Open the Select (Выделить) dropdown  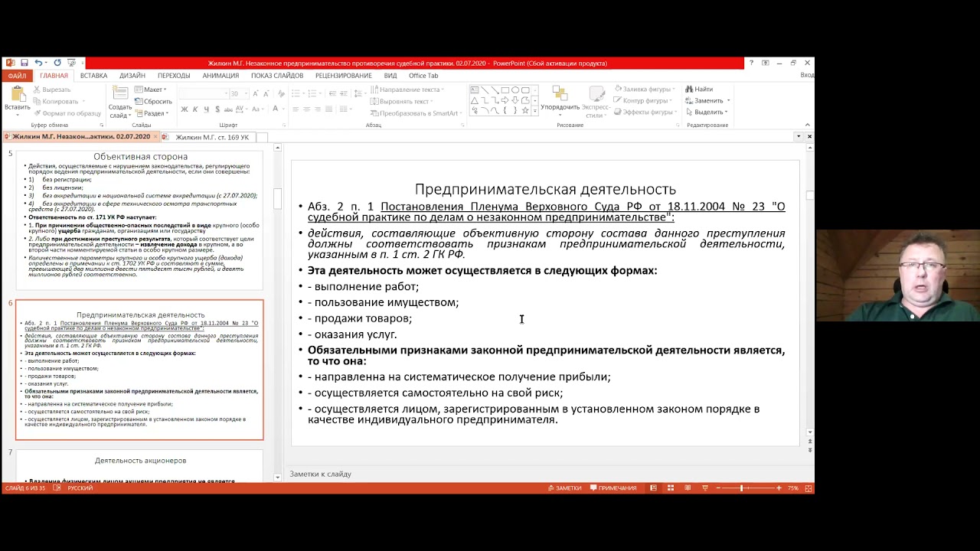point(706,112)
